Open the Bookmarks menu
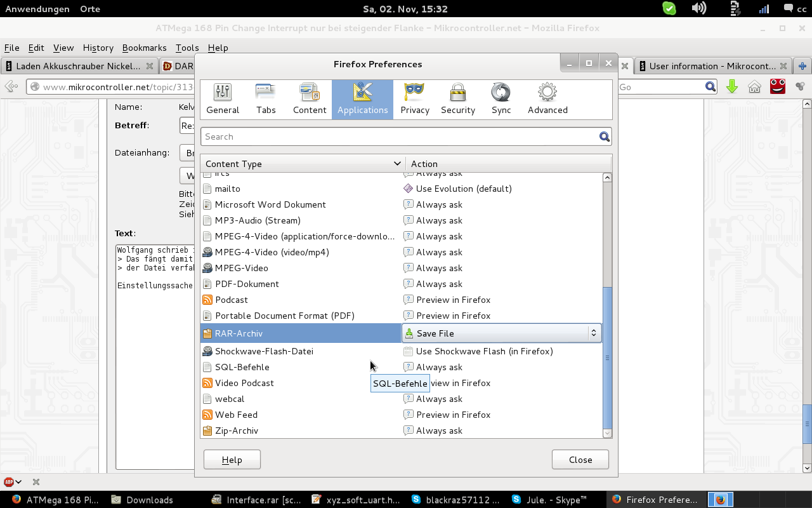This screenshot has height=508, width=812. tap(144, 48)
